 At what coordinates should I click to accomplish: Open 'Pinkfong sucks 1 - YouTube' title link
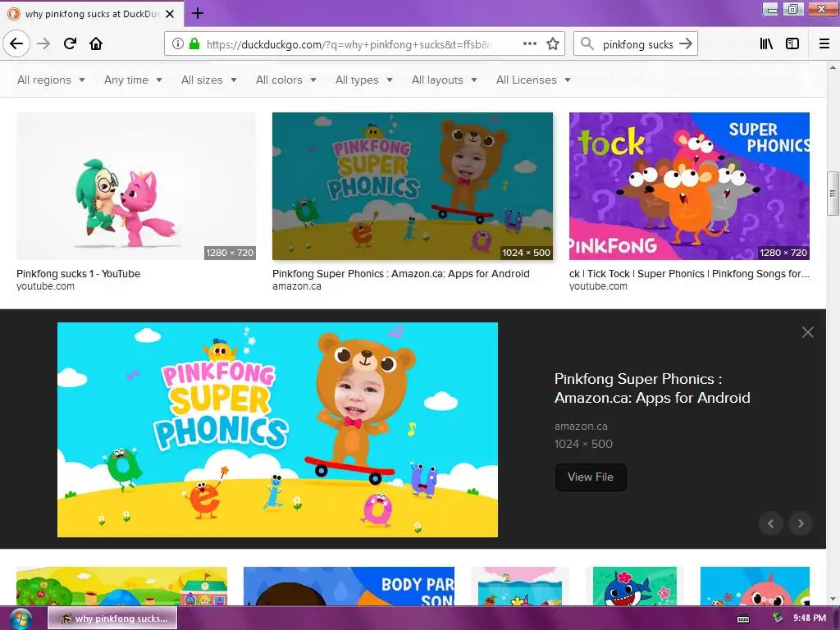(x=78, y=273)
